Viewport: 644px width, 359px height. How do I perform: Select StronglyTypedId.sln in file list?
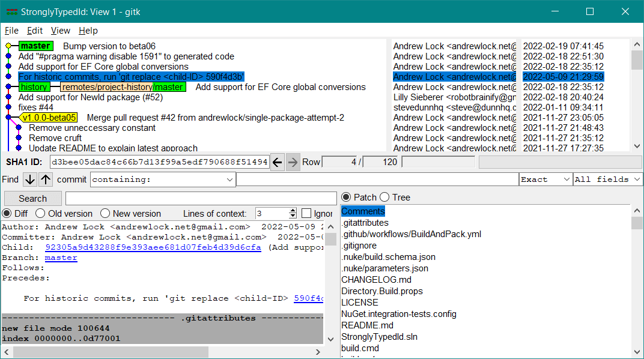(x=379, y=337)
